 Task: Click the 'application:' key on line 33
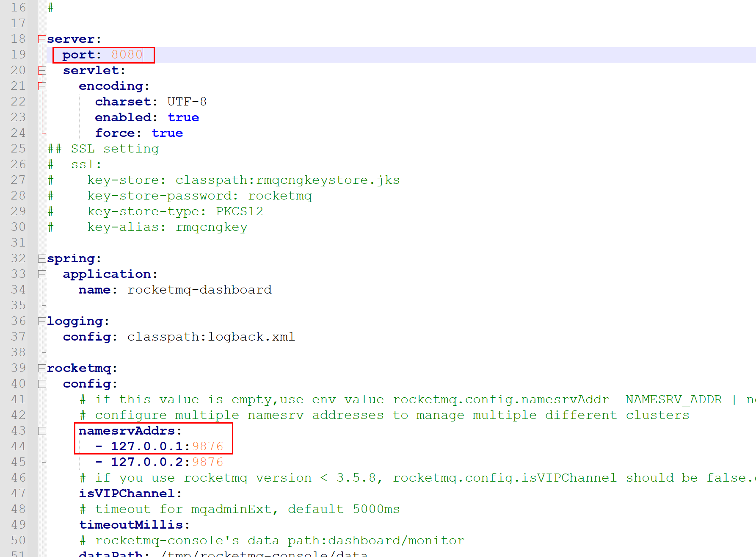pos(110,274)
